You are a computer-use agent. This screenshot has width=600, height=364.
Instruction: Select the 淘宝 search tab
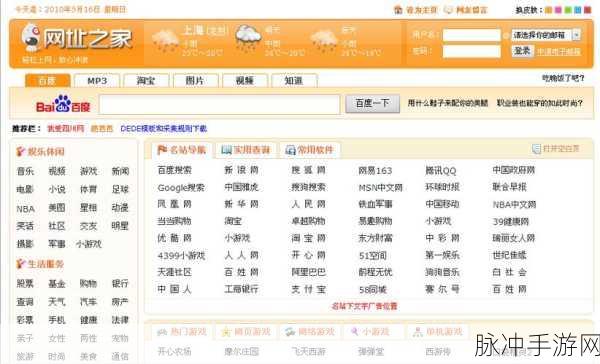point(146,81)
